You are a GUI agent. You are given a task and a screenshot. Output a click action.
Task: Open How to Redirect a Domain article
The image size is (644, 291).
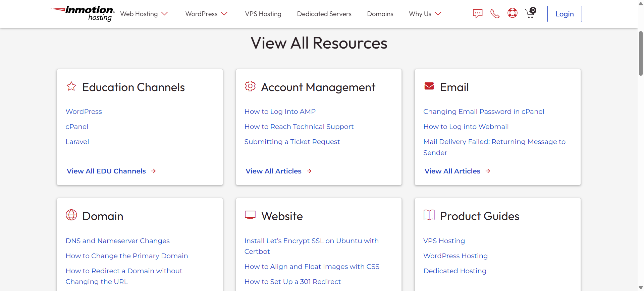click(x=124, y=276)
